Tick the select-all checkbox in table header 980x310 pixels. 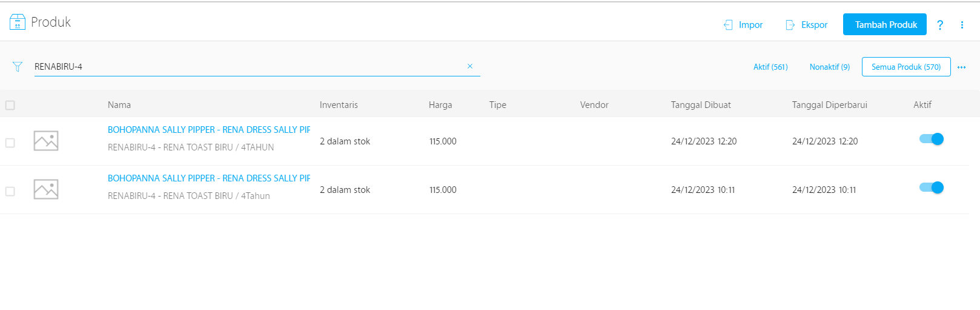(x=10, y=106)
